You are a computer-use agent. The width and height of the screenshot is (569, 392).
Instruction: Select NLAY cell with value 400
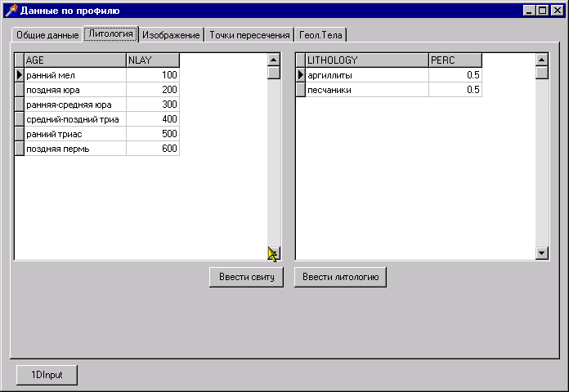coord(152,119)
